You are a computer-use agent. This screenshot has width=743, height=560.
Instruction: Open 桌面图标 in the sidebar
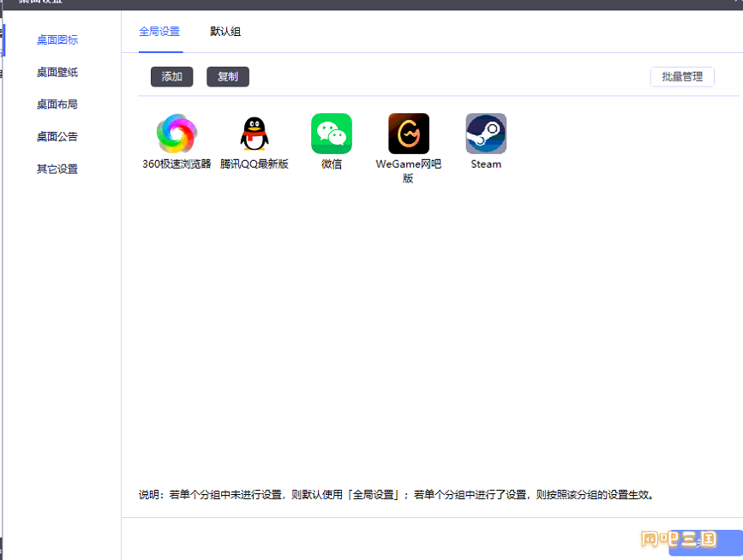57,40
